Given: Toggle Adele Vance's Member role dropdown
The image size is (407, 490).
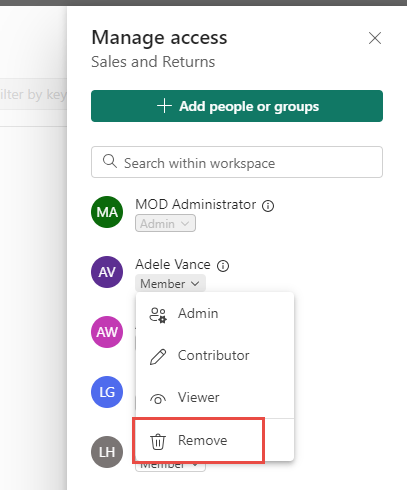Looking at the screenshot, I should tap(170, 284).
